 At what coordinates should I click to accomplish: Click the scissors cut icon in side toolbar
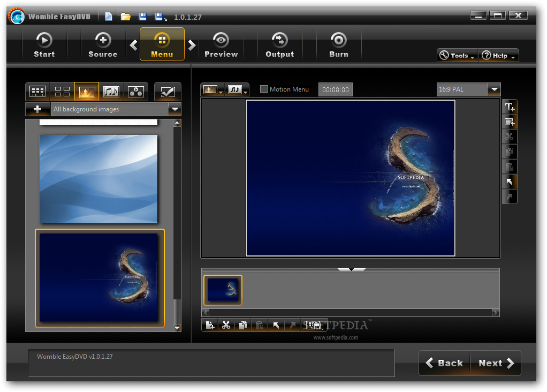click(510, 137)
